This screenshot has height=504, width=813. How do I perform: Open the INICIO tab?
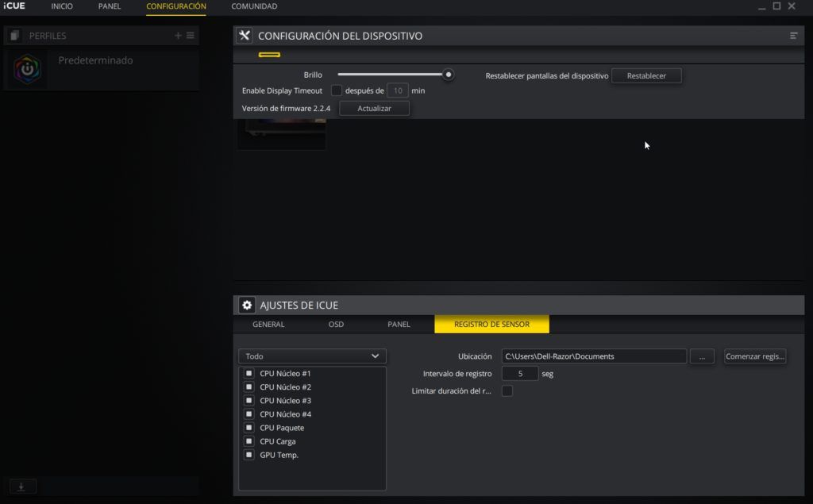[x=62, y=6]
